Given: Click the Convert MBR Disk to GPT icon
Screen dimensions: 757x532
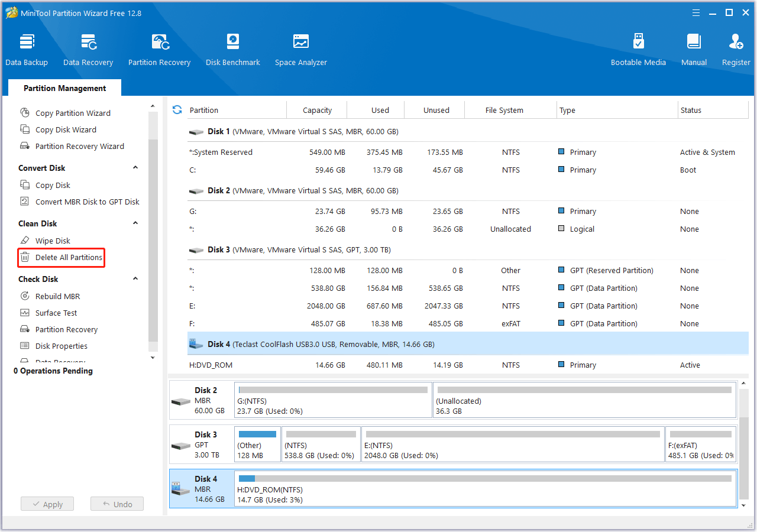Looking at the screenshot, I should pyautogui.click(x=25, y=201).
